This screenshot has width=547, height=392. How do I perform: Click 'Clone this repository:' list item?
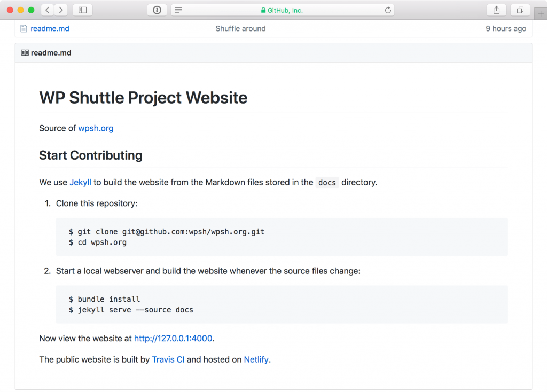click(x=97, y=203)
